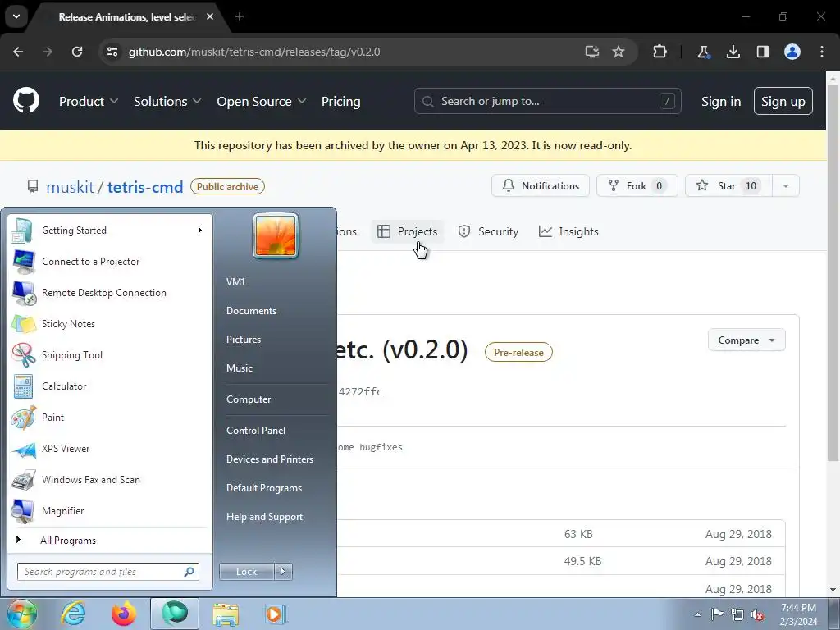Open the Chrome profile avatar
Screen dimensions: 840x630
[x=792, y=52]
